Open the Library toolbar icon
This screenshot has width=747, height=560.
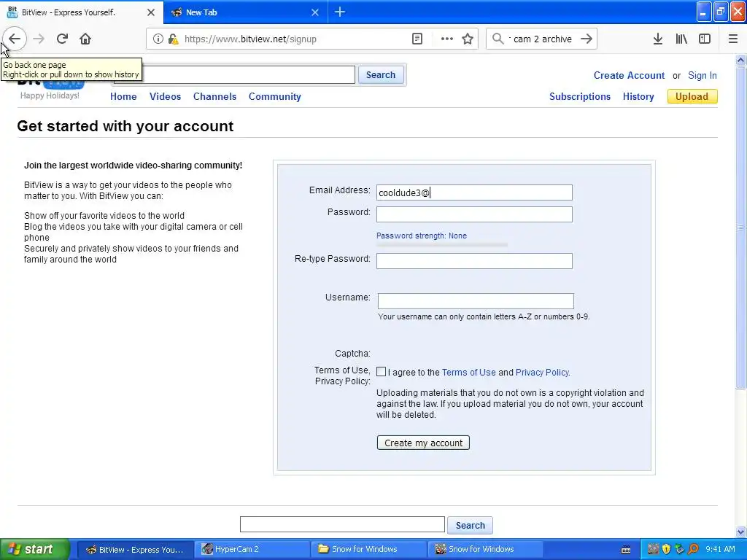(x=681, y=39)
